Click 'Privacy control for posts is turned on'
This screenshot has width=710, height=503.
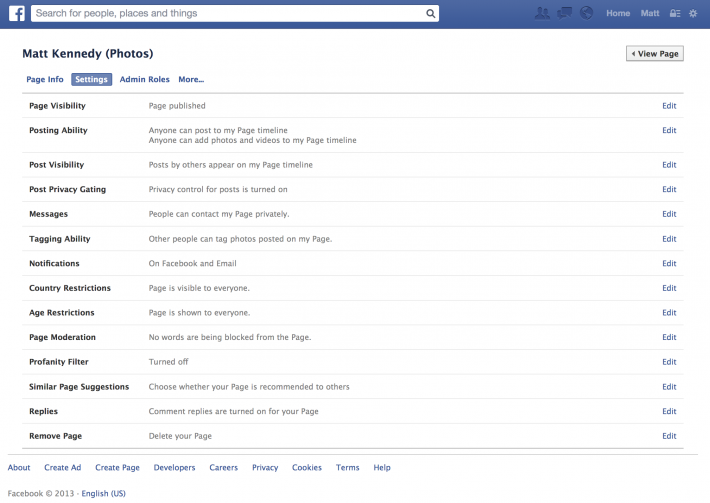[x=218, y=189]
